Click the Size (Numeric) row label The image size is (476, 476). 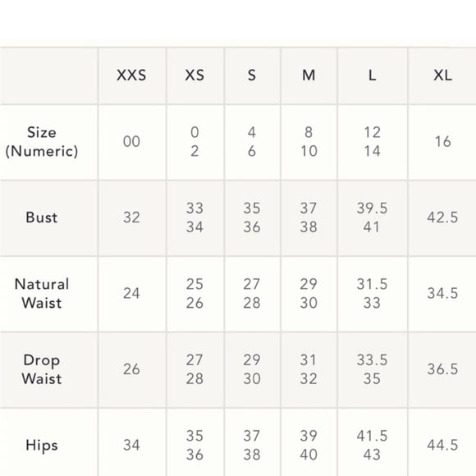coord(42,142)
